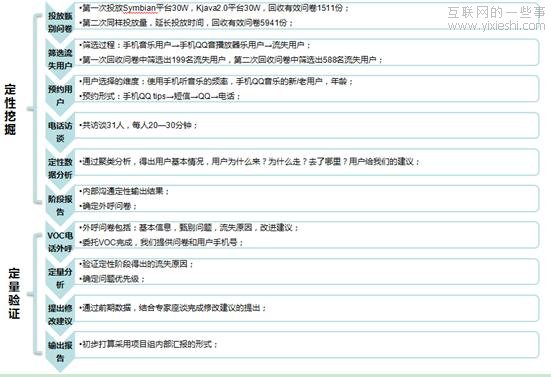Click the 定性数据分析 chevron step
The height and width of the screenshot is (377, 551).
pos(60,169)
